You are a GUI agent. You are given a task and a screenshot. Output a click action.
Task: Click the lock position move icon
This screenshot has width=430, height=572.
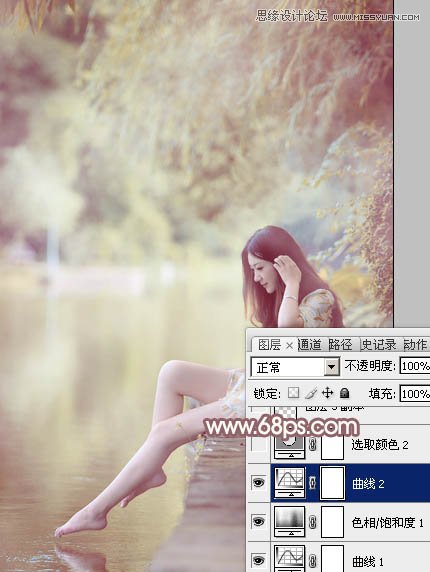(328, 393)
